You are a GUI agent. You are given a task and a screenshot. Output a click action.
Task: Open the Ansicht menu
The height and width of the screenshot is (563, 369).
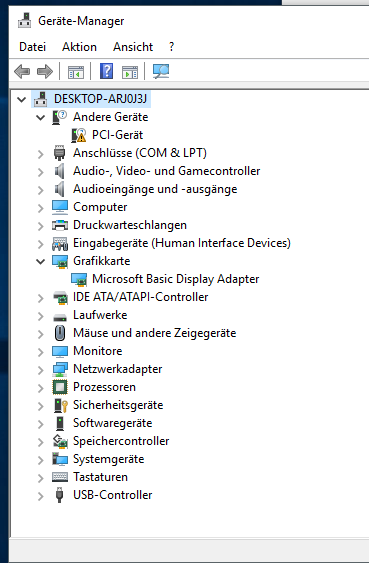click(x=133, y=47)
